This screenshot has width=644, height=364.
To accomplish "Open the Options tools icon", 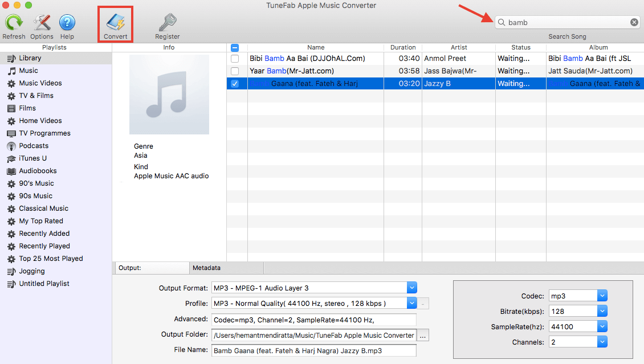I will click(x=42, y=22).
